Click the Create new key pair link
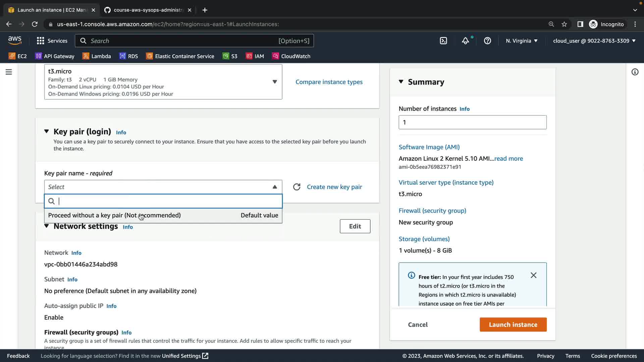This screenshot has width=644, height=362. click(x=334, y=187)
